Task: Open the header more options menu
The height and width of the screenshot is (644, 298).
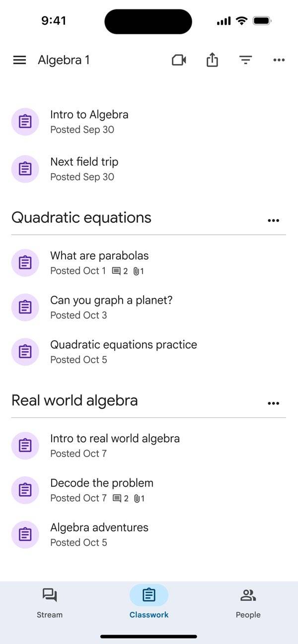Action: [279, 61]
